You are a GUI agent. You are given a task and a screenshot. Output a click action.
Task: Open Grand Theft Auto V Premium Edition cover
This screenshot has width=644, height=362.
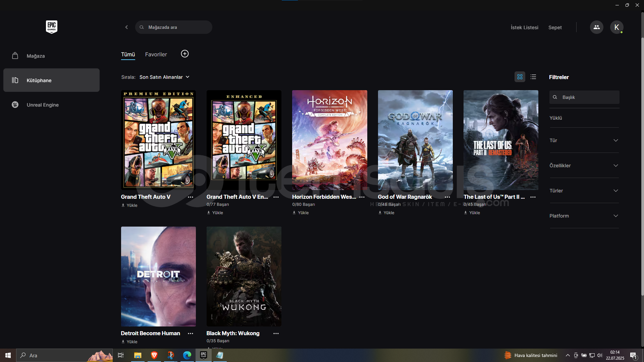point(158,140)
